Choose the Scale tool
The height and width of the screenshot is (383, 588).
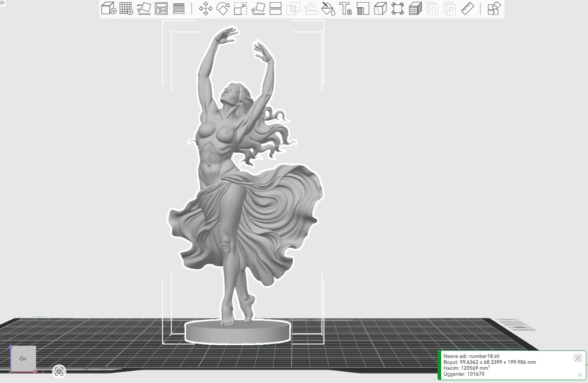coord(240,9)
